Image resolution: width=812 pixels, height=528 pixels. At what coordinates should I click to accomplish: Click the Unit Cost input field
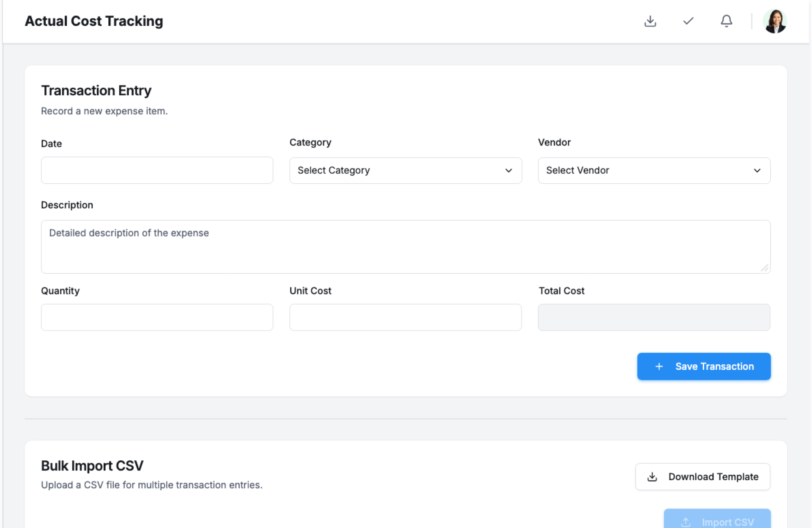pyautogui.click(x=405, y=317)
